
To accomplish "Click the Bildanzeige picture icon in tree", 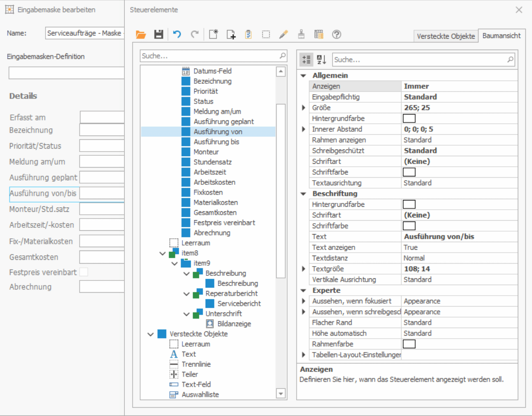I will pos(210,324).
